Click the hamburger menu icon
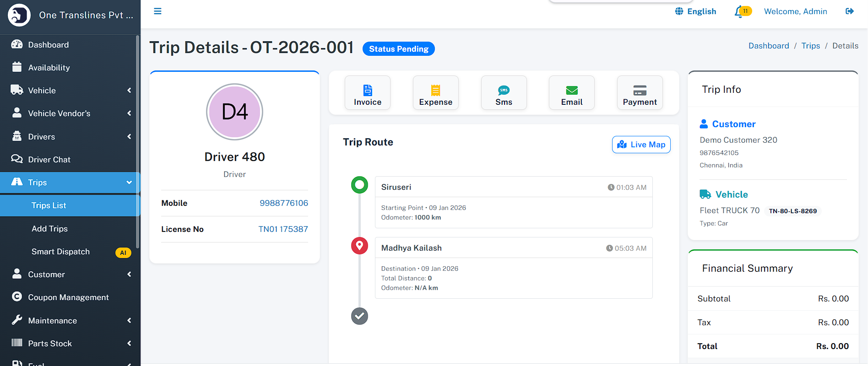 157,11
